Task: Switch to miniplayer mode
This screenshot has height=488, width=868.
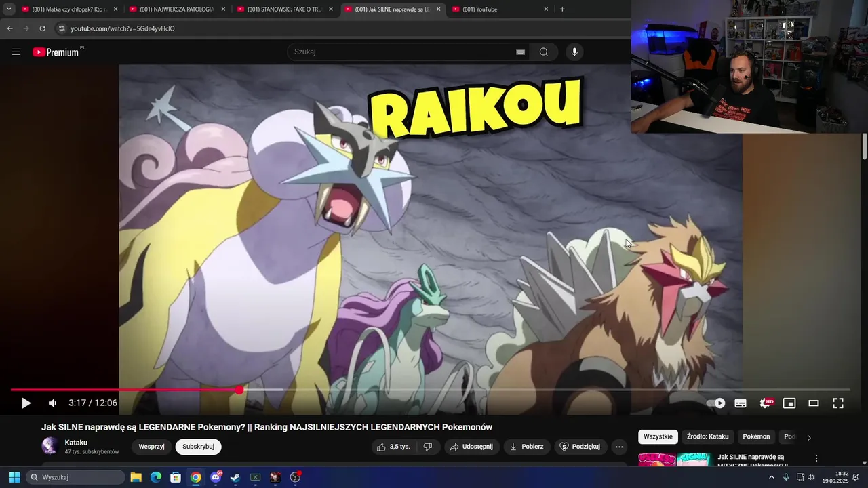Action: (789, 403)
